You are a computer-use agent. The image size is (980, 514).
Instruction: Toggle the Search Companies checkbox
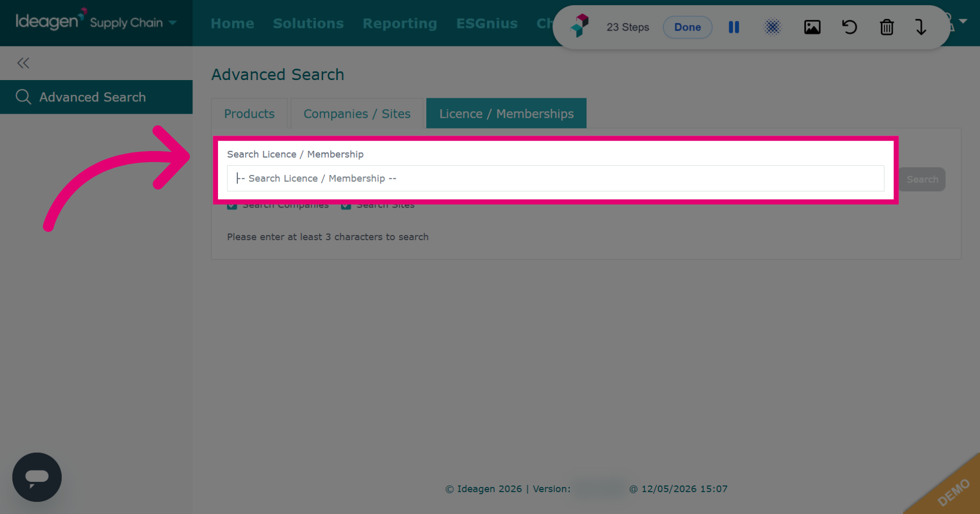click(x=232, y=205)
